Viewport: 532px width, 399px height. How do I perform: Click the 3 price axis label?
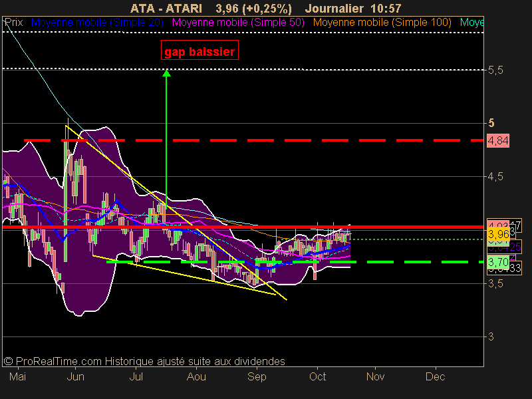click(x=491, y=336)
